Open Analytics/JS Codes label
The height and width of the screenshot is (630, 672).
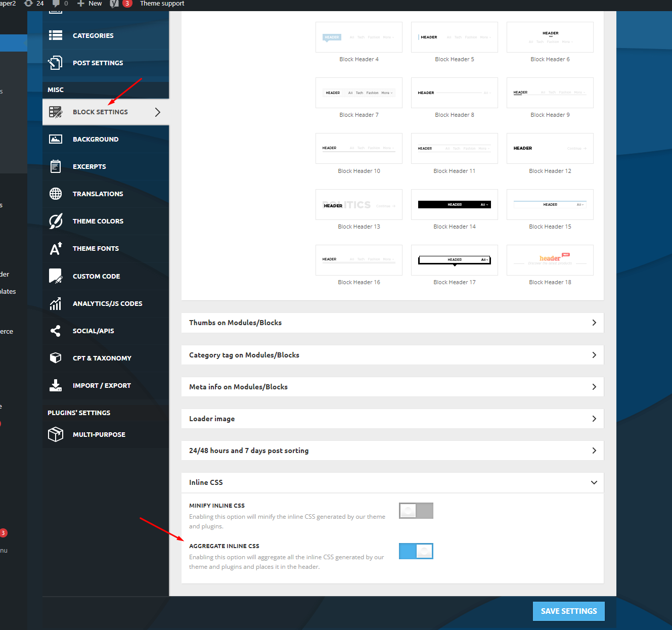[x=107, y=303]
